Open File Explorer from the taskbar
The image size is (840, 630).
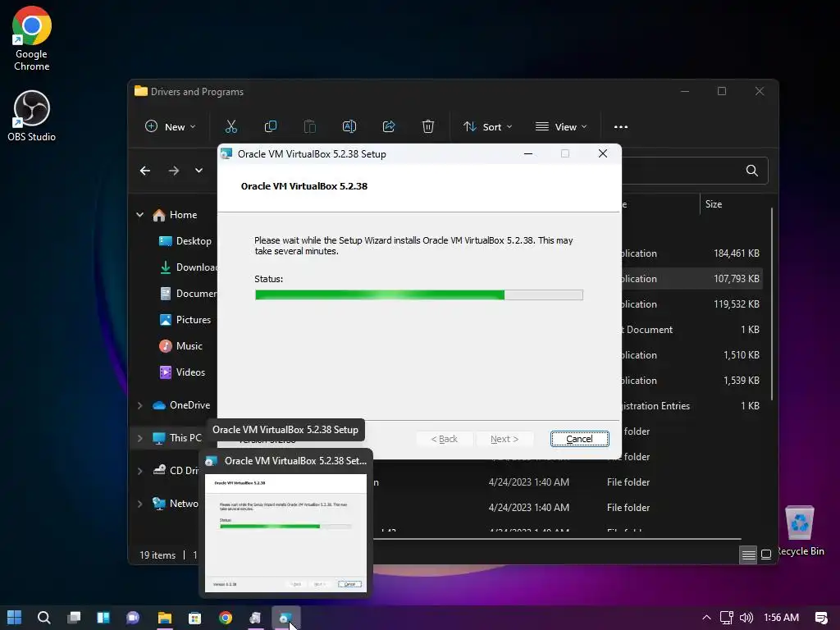[x=164, y=618]
